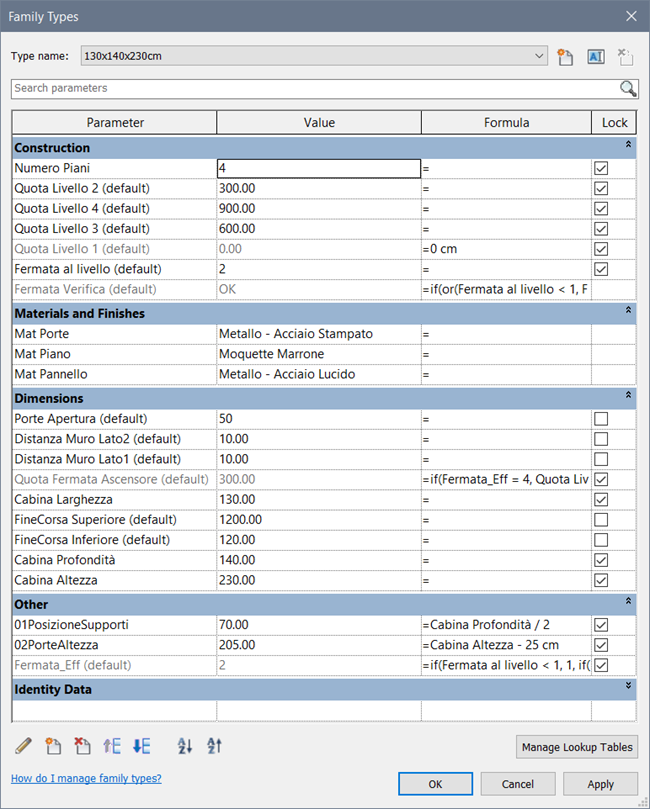Select the Cabina Larghezza parameter name
Screen dimensions: 650x809
[x=115, y=499]
